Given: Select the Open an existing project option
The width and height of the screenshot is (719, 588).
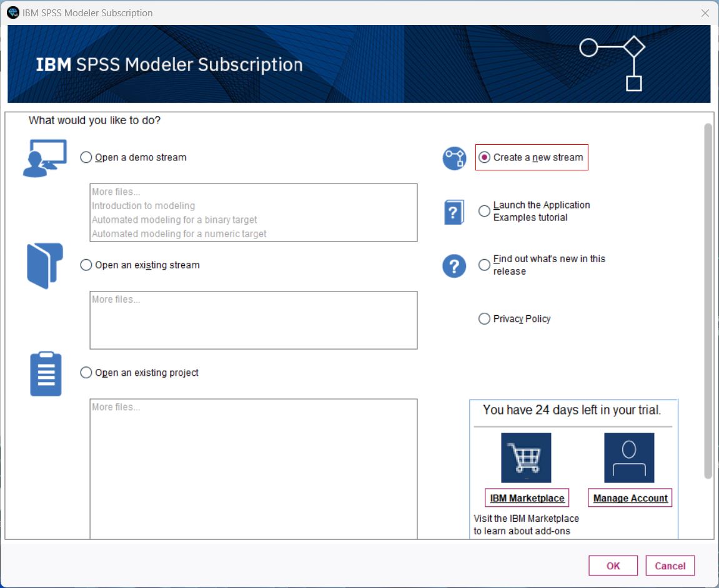Looking at the screenshot, I should [x=86, y=373].
